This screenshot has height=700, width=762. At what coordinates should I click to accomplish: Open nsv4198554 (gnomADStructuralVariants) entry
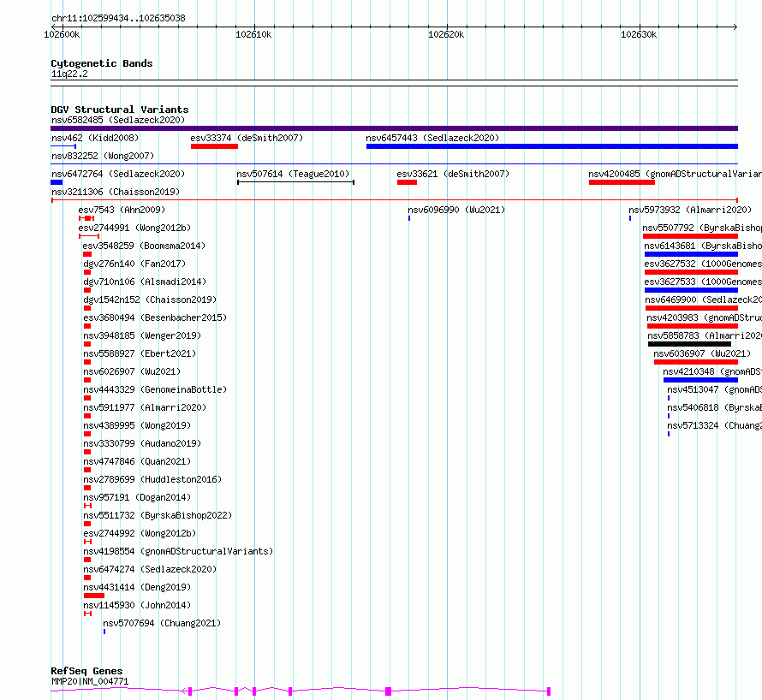178,551
